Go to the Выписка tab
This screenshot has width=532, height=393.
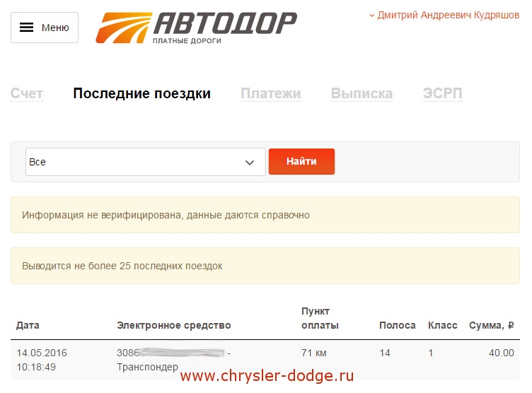pos(362,93)
